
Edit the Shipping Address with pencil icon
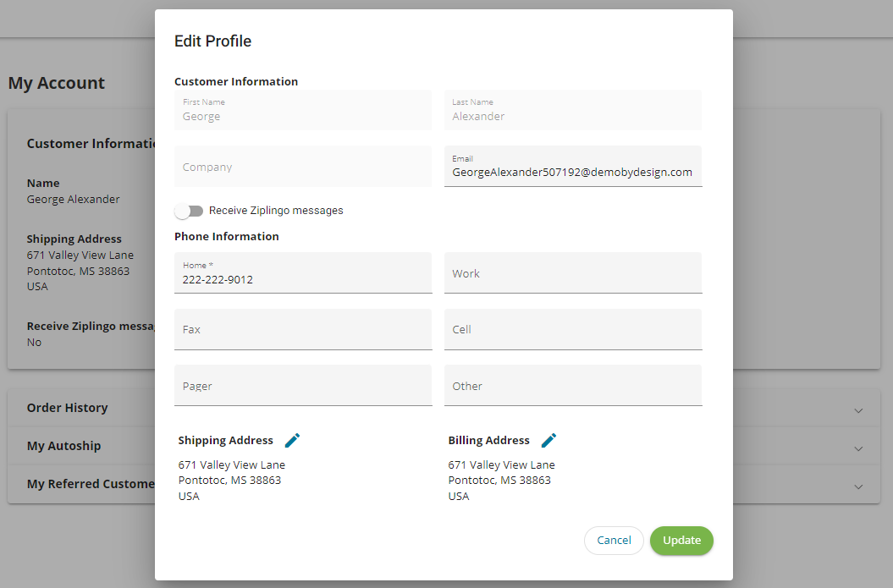pos(293,440)
